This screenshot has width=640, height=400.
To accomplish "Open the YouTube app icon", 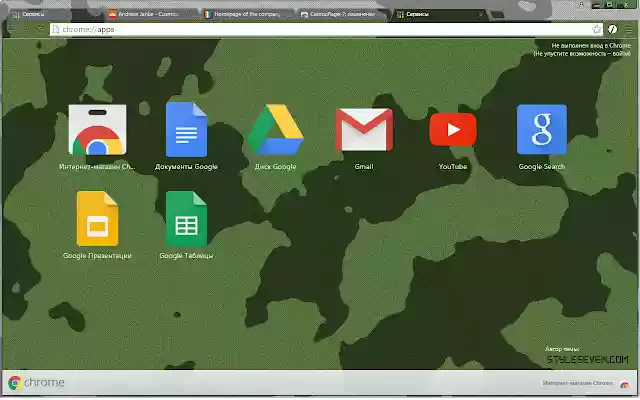I will pos(453,130).
